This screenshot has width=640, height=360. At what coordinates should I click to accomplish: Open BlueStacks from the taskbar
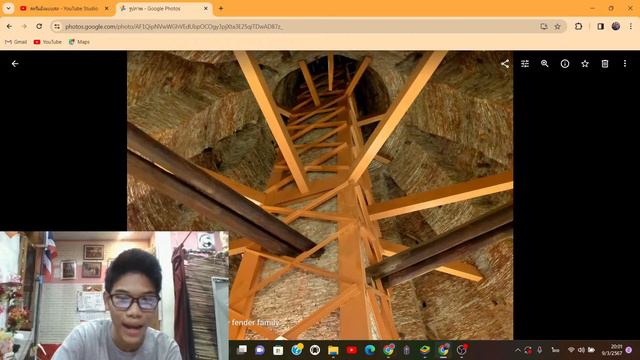425,350
